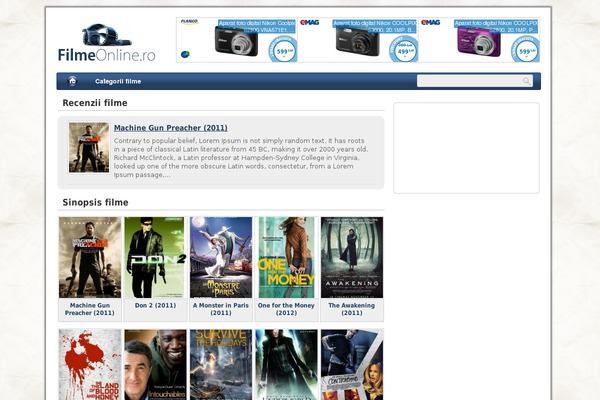Click the review excerpt starting 'Contrary to popular belief'

pyautogui.click(x=241, y=158)
